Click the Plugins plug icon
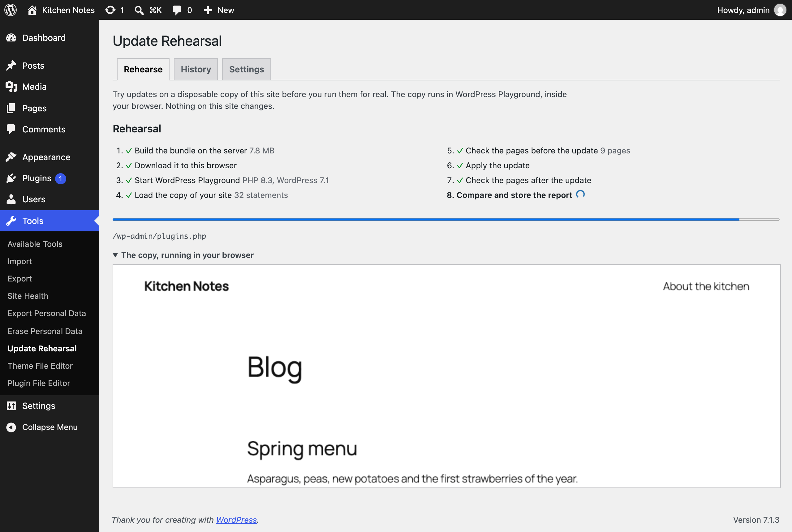 coord(11,178)
